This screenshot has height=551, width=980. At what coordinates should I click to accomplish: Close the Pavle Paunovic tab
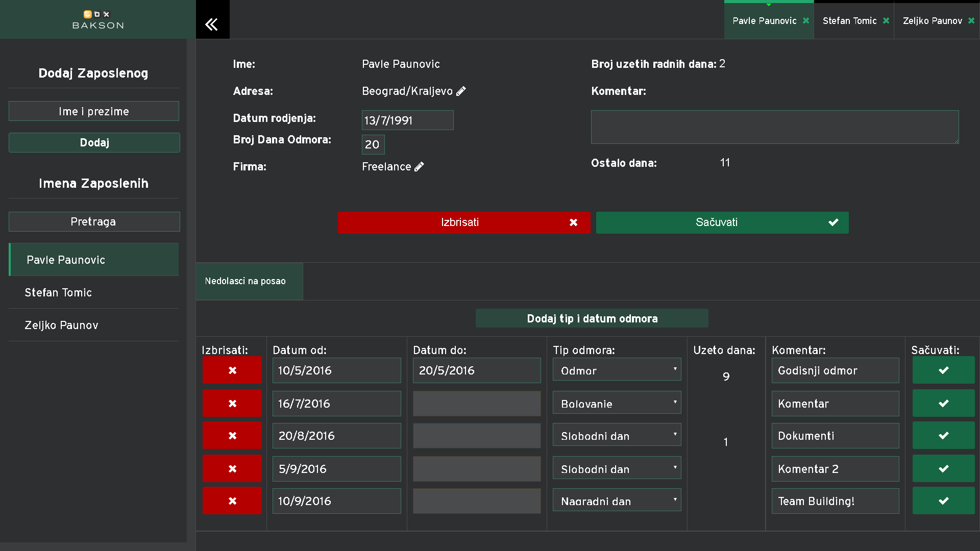click(806, 21)
